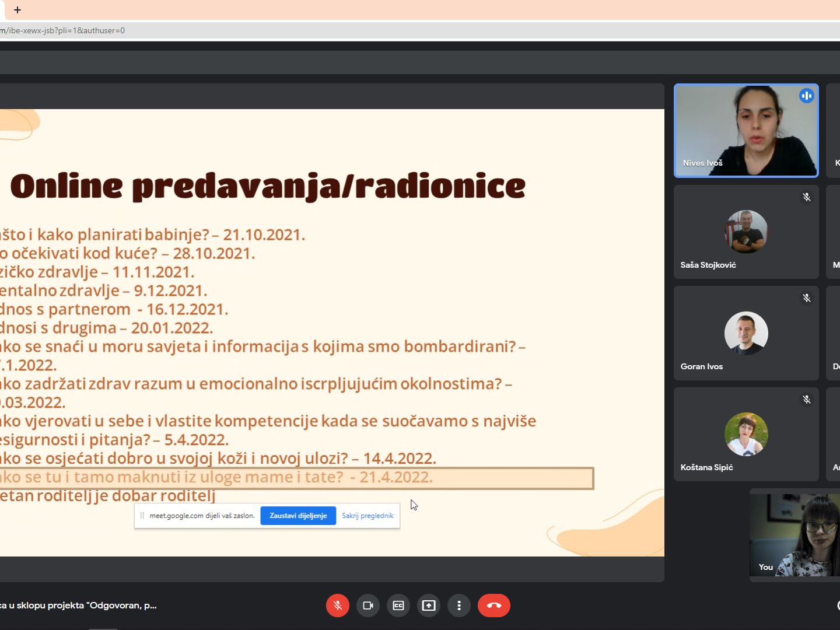Click the present screen button
This screenshot has height=630, width=840.
(x=429, y=605)
